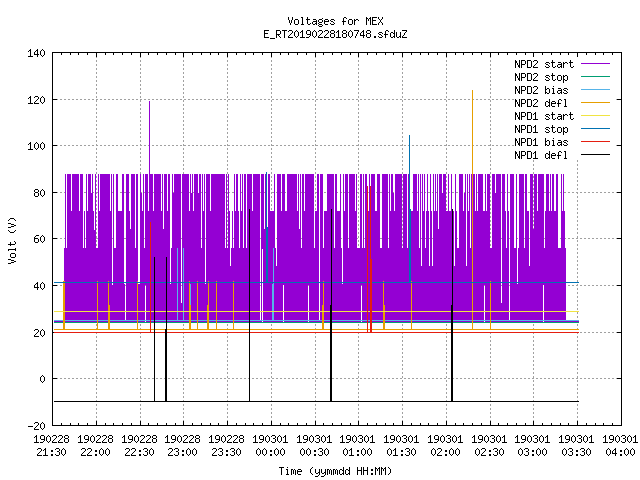Screen dimensions: 640x480
Task: Click the 190228 23:00 time tick label
Action: pos(182,446)
